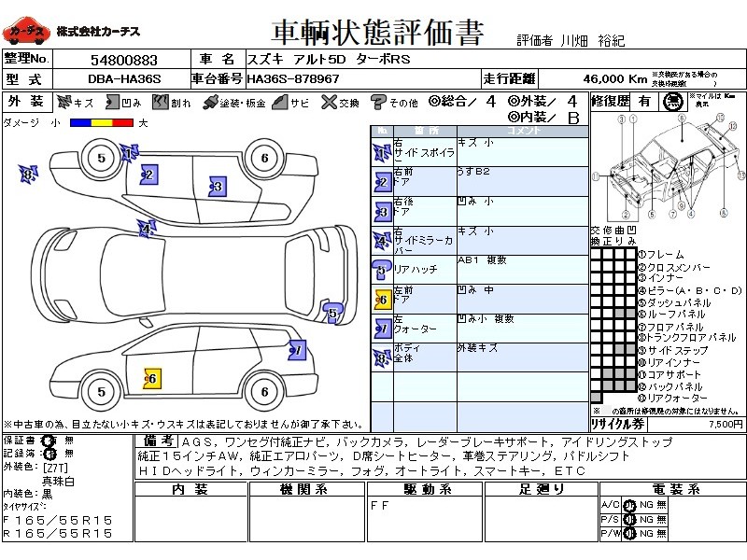Screen dimensions: 747x560
Task: Click table row icon for 右後ドア
Action: 382,212
